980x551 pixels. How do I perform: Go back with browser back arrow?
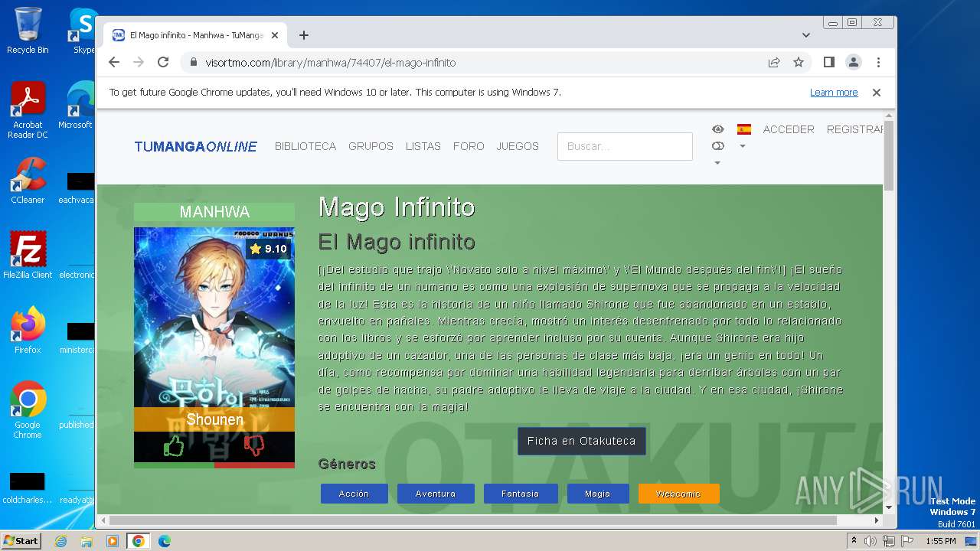(x=114, y=62)
